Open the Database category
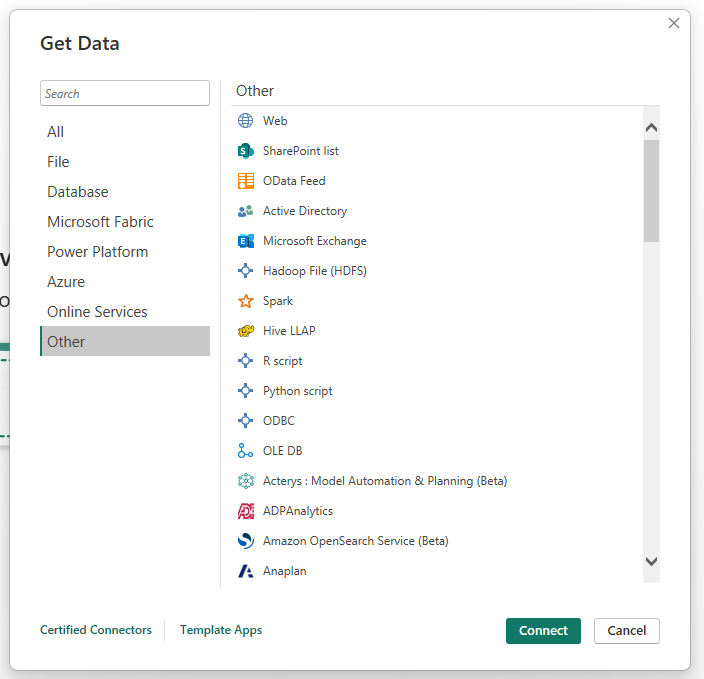 click(x=125, y=192)
